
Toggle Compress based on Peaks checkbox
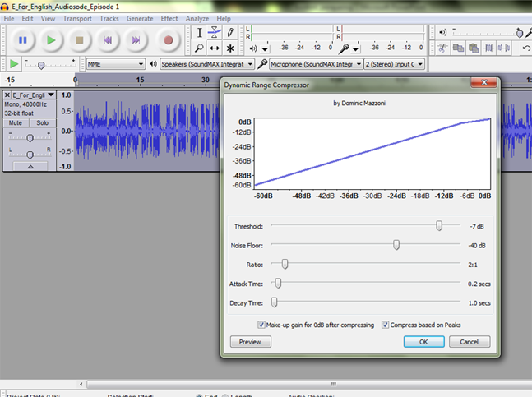point(385,325)
